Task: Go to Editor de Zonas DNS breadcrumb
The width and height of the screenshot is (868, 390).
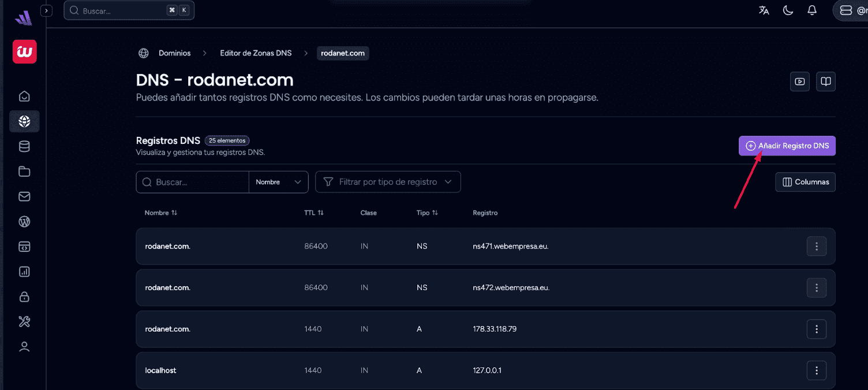Action: [256, 53]
